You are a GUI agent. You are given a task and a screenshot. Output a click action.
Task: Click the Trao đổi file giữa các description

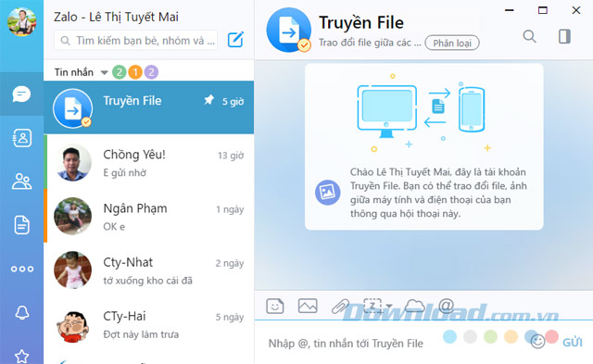370,43
